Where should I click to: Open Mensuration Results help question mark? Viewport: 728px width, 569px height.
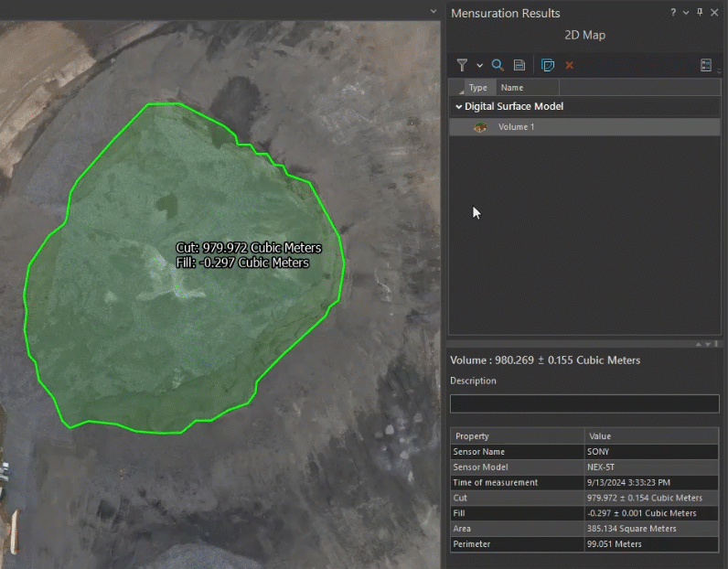[673, 13]
